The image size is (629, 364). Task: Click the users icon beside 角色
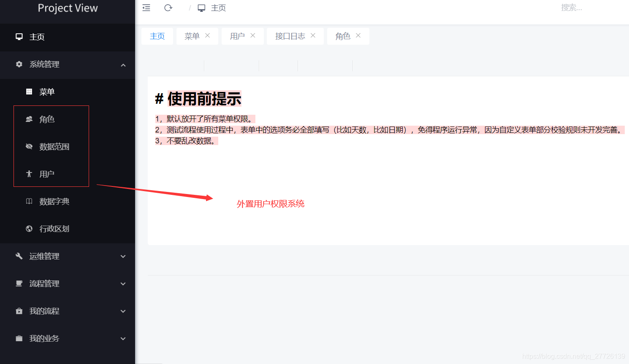29,119
